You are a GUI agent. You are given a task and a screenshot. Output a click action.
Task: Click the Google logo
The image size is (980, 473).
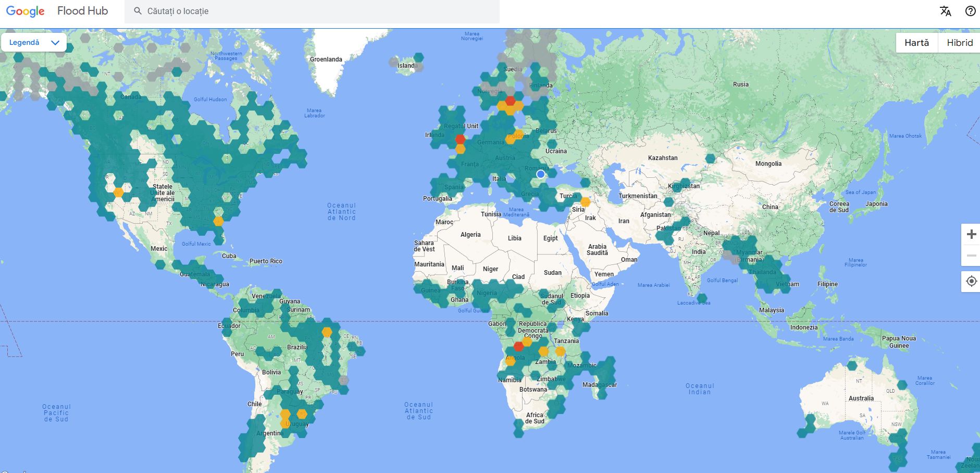(25, 11)
